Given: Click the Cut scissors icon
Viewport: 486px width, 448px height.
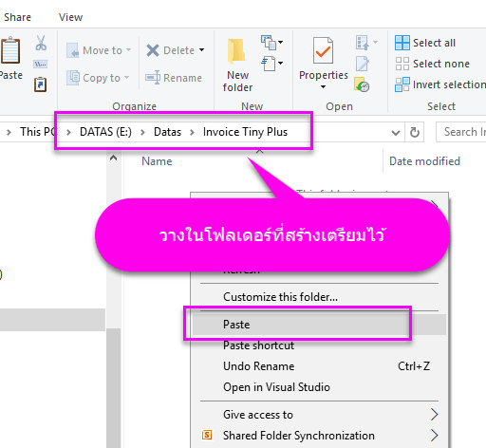Looking at the screenshot, I should coord(41,43).
